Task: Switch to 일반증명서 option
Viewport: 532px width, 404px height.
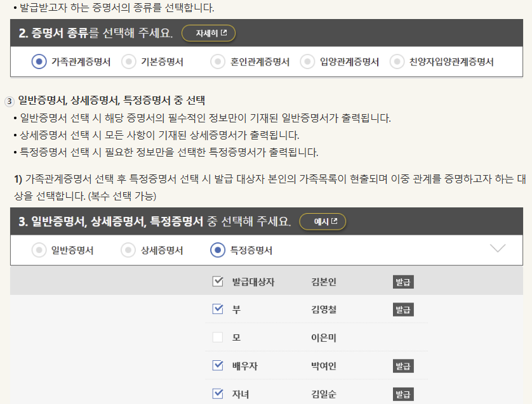Action: tap(38, 250)
